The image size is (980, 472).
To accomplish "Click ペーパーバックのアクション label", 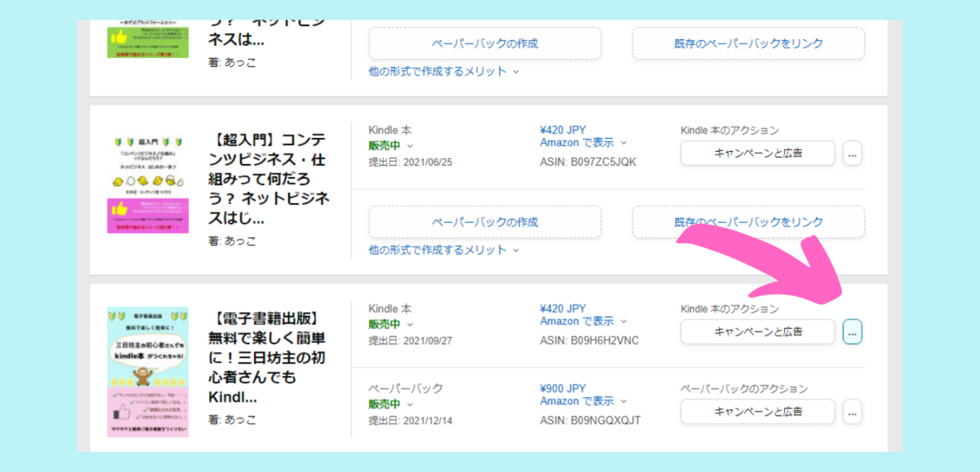I will [744, 389].
